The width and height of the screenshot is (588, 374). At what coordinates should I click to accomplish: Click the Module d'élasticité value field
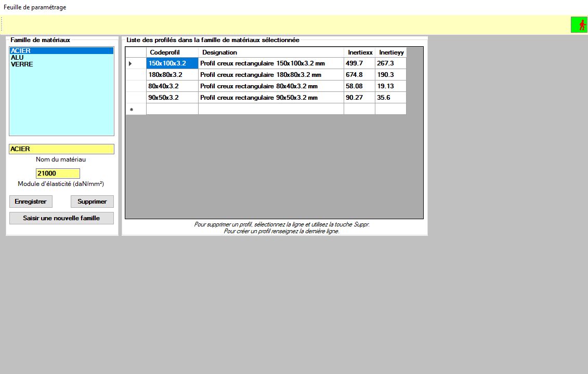pos(58,173)
